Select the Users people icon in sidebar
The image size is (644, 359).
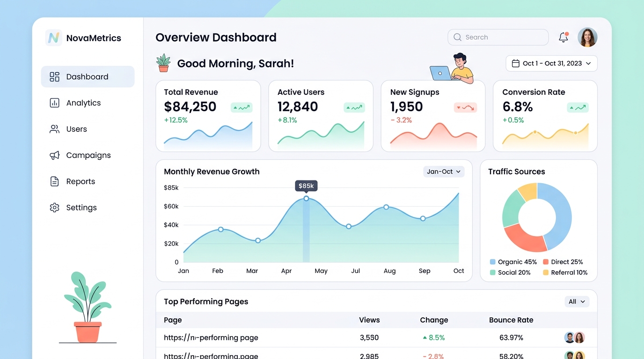click(x=55, y=129)
